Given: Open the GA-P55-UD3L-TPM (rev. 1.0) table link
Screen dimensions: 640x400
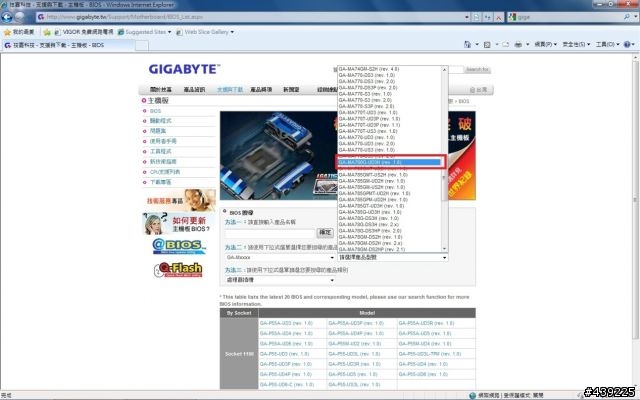Looking at the screenshot, I should (x=430, y=354).
